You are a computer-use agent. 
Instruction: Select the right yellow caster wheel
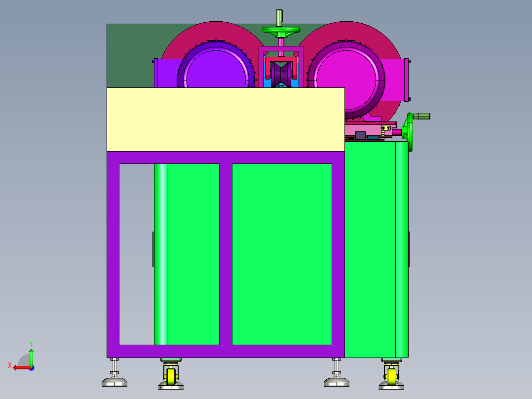click(391, 377)
